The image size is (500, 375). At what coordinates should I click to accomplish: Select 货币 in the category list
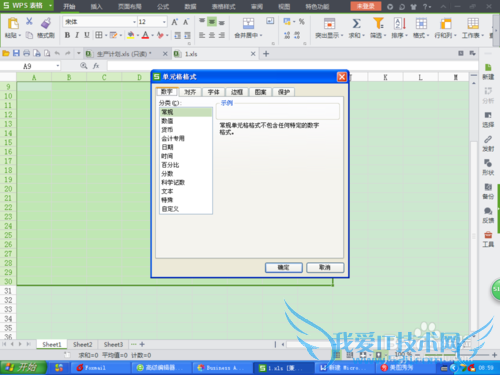point(185,130)
